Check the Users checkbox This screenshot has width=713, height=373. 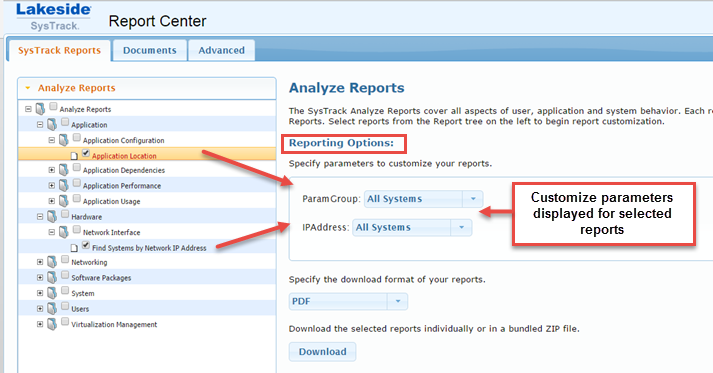[65, 306]
